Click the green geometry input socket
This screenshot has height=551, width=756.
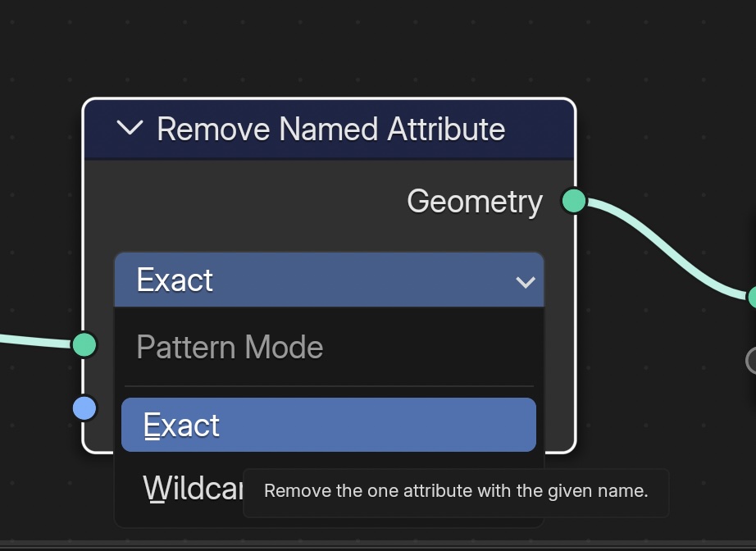[x=84, y=344]
